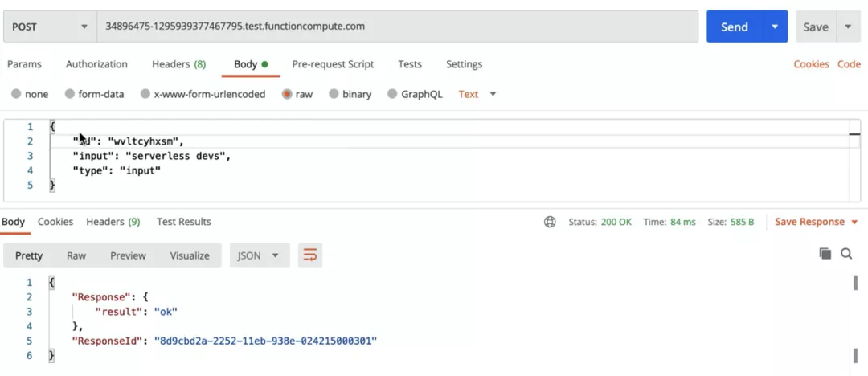
Task: Select the Visualize view tab
Action: (190, 255)
